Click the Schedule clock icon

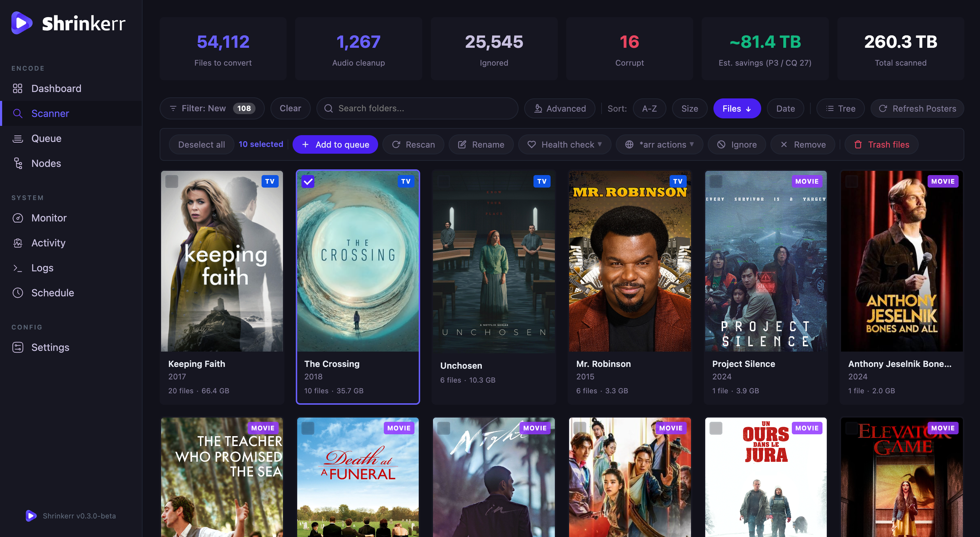tap(17, 293)
